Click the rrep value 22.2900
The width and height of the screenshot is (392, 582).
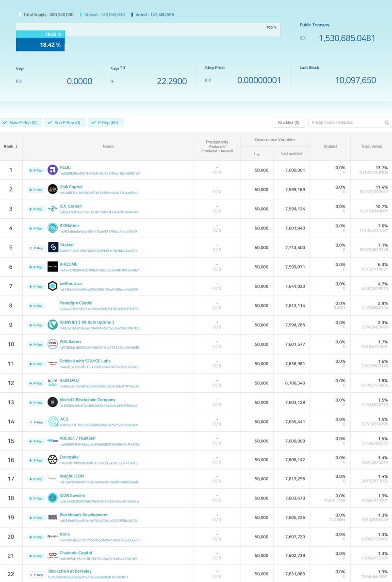[x=172, y=81]
